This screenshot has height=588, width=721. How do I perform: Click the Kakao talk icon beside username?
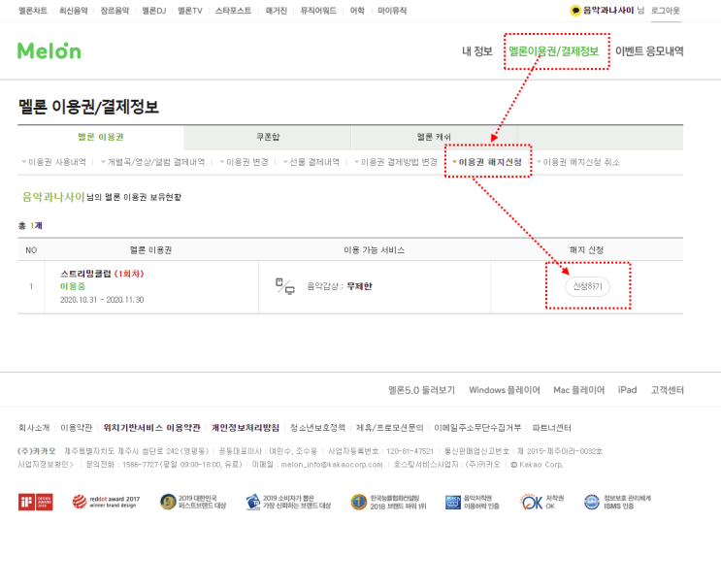point(575,11)
